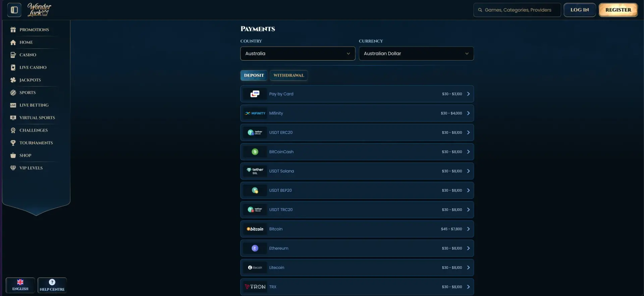Click the Live Betting icon
644x296 pixels.
pos(13,105)
